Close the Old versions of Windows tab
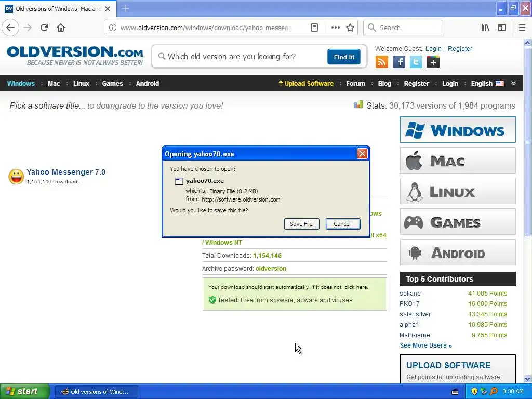 coord(108,9)
